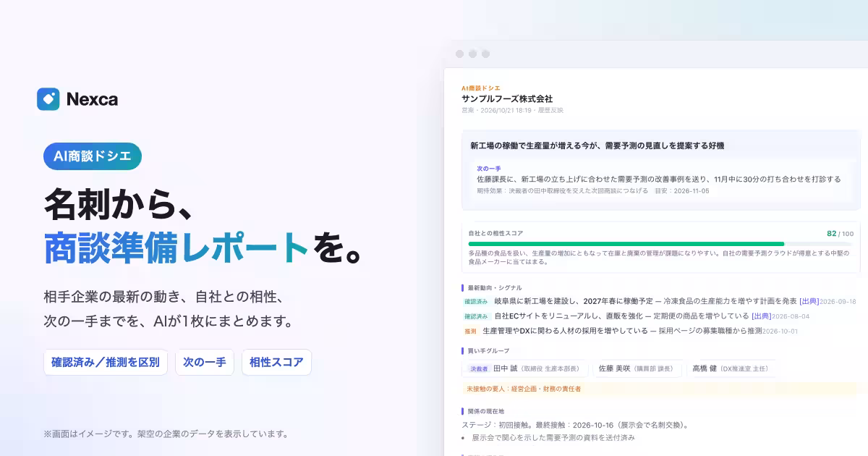Click the 期待効果 expected effect line
The width and height of the screenshot is (868, 456).
[593, 191]
